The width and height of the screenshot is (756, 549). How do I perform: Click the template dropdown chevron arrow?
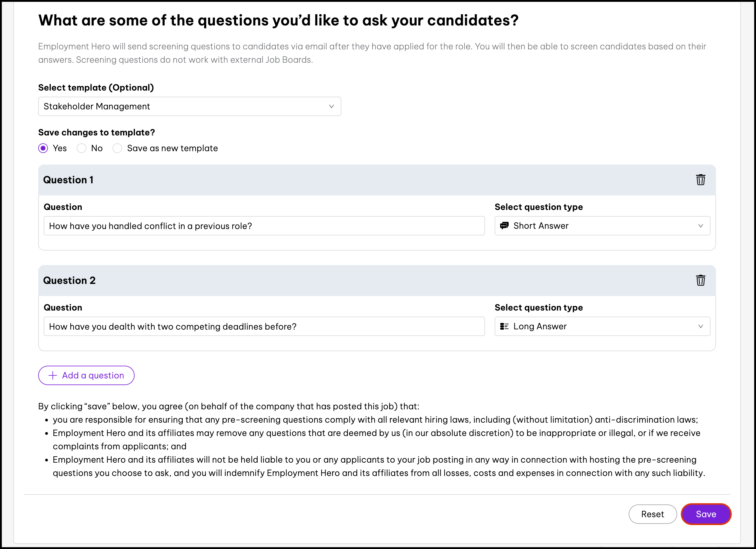(331, 106)
